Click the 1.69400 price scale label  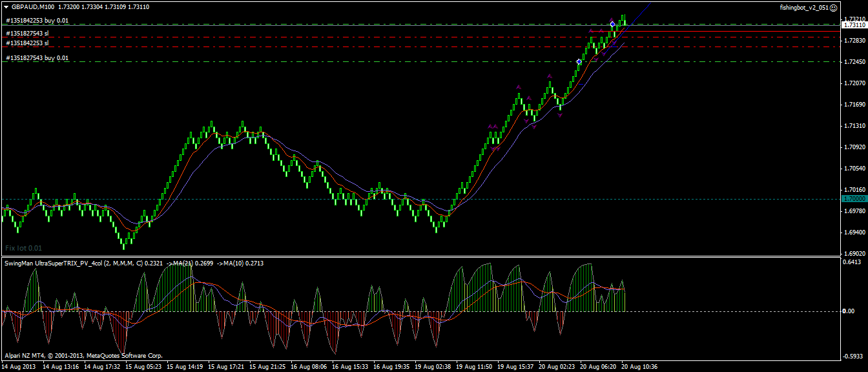[854, 232]
